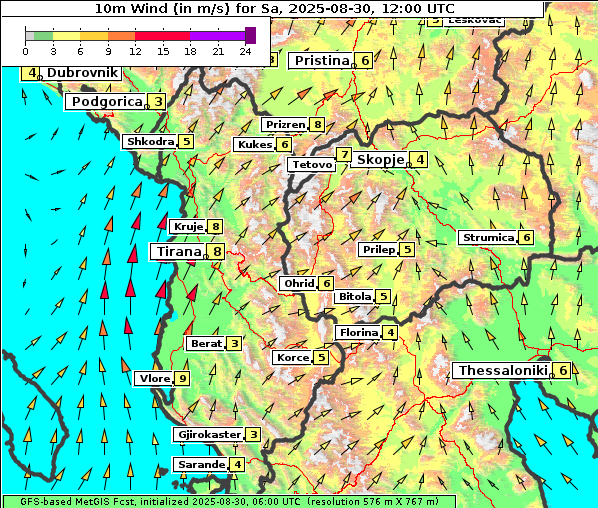Click the 10m Wind map title
This screenshot has width=598, height=508.
pyautogui.click(x=274, y=8)
